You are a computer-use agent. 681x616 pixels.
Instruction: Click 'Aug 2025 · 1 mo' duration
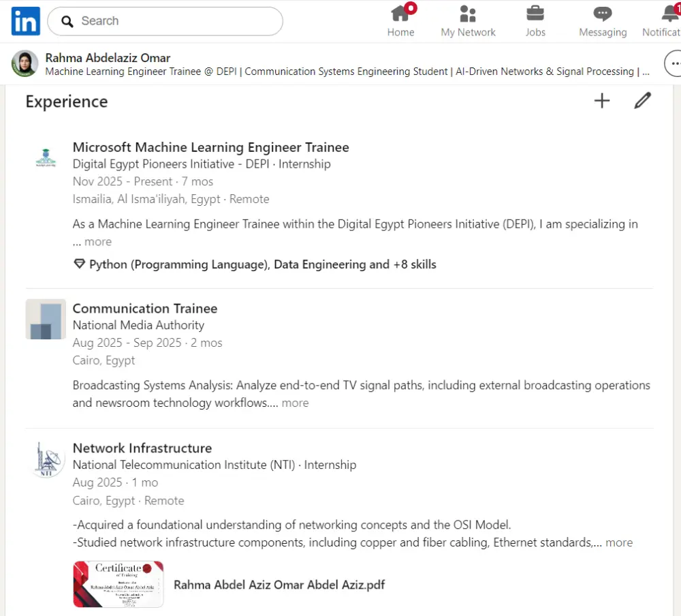(x=115, y=482)
